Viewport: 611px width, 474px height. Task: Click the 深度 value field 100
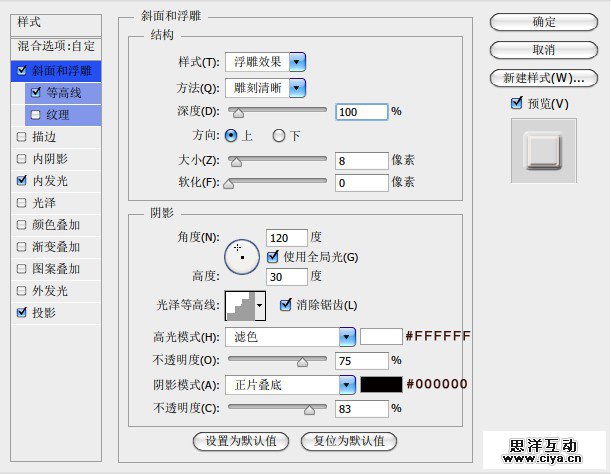click(x=362, y=112)
